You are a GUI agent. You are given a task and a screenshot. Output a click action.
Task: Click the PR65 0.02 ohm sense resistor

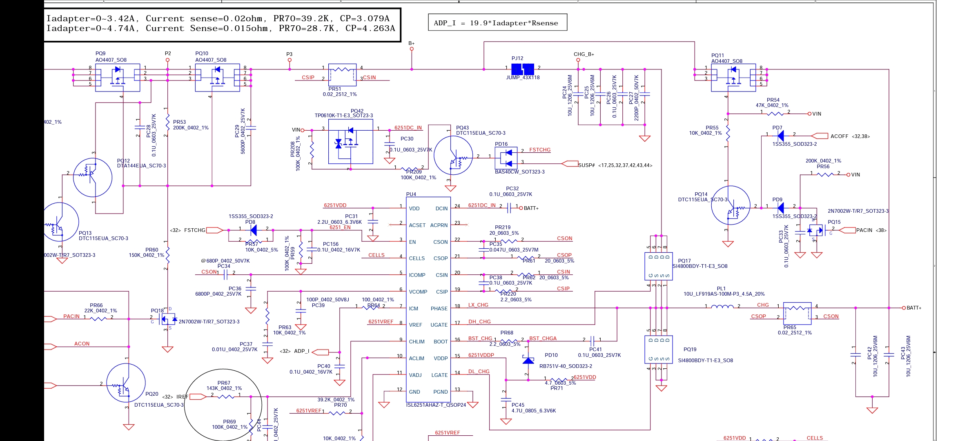point(797,312)
